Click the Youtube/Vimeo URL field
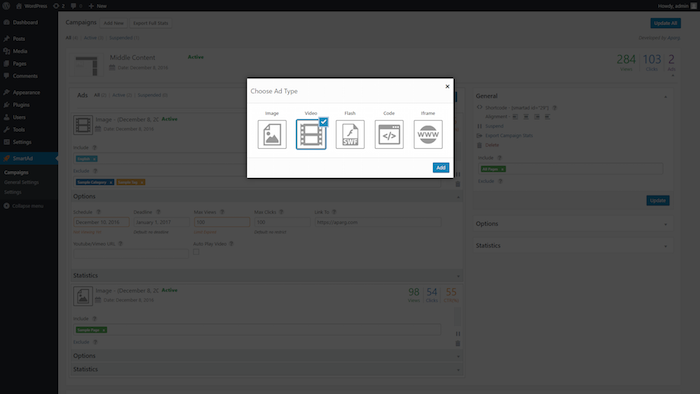700x394 pixels. pyautogui.click(x=131, y=253)
